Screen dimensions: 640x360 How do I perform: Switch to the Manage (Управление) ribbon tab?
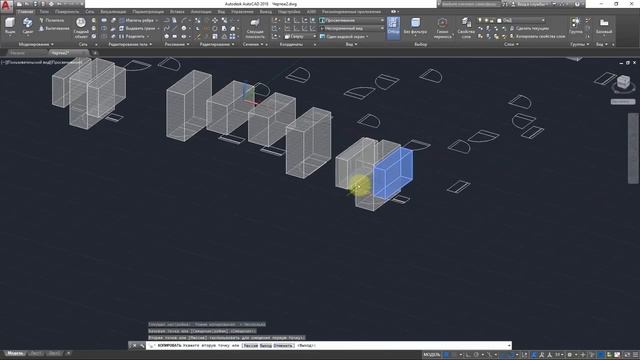click(242, 11)
